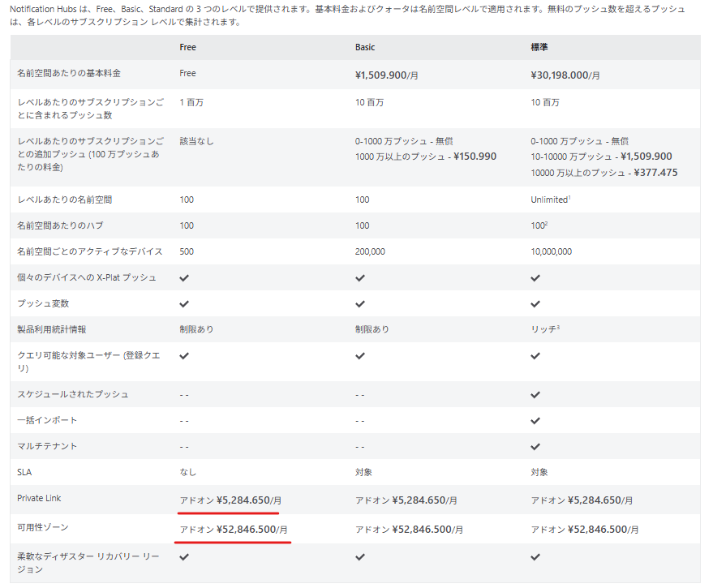Click the 名前空間あたりのハブ row label
The height and width of the screenshot is (588, 713).
(x=61, y=226)
